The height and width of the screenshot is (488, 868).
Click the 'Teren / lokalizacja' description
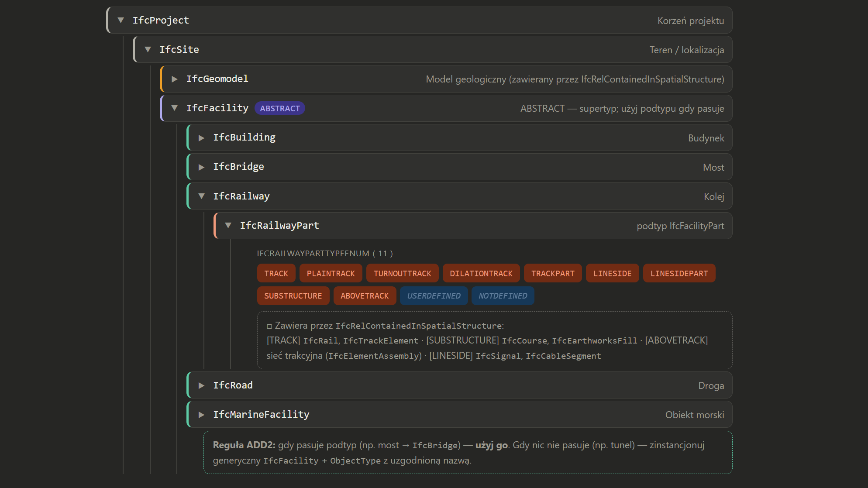point(687,50)
